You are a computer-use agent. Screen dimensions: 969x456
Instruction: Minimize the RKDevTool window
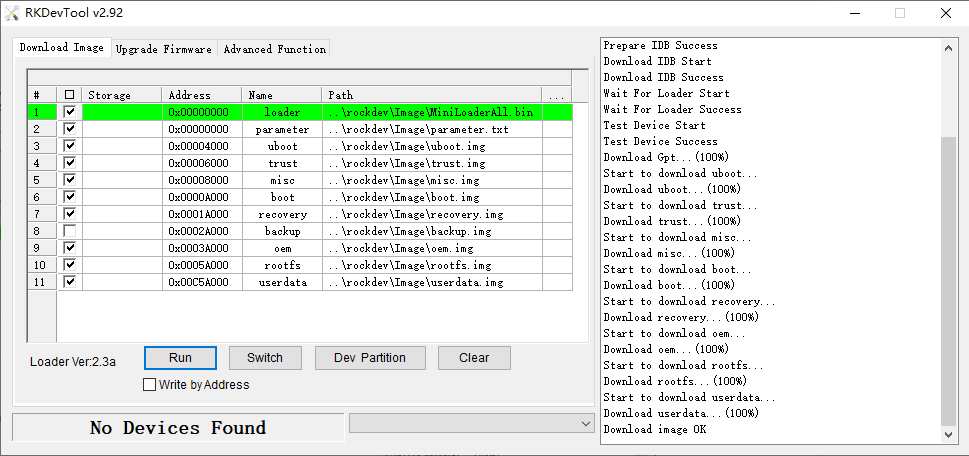(853, 13)
